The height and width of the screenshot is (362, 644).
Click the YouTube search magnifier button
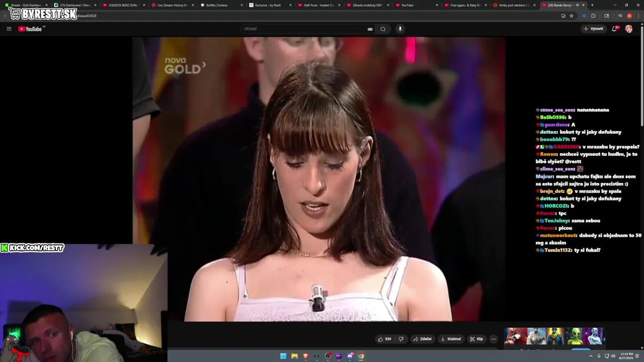click(x=383, y=29)
